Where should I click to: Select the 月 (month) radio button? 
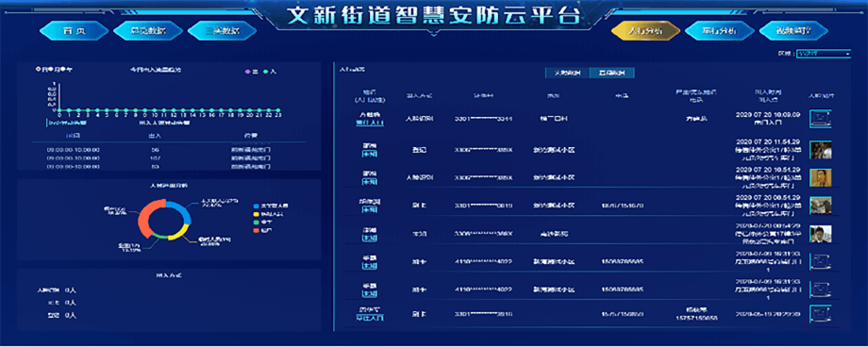coord(50,70)
